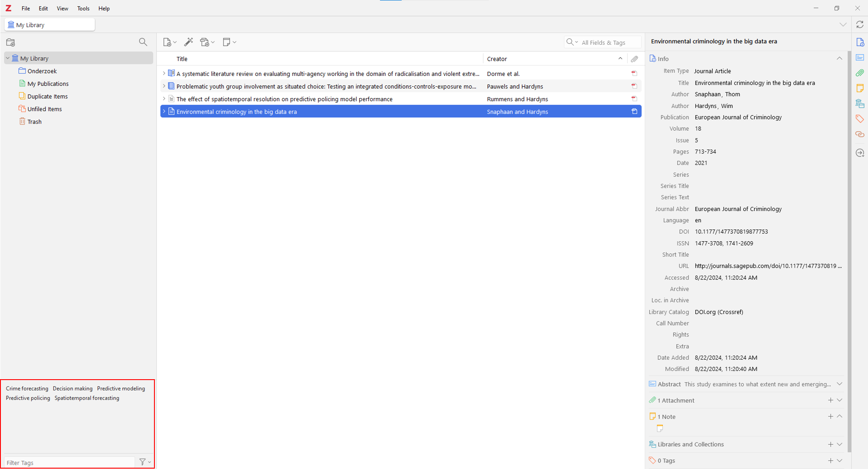Expand Libraries and Collections section chevron
This screenshot has width=868, height=469.
(839, 444)
